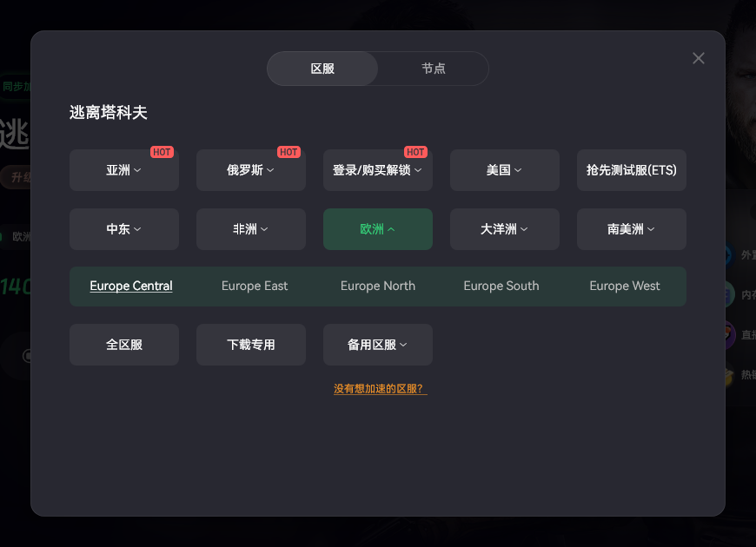Switch to the 区服 tab
The width and height of the screenshot is (756, 547).
(322, 69)
